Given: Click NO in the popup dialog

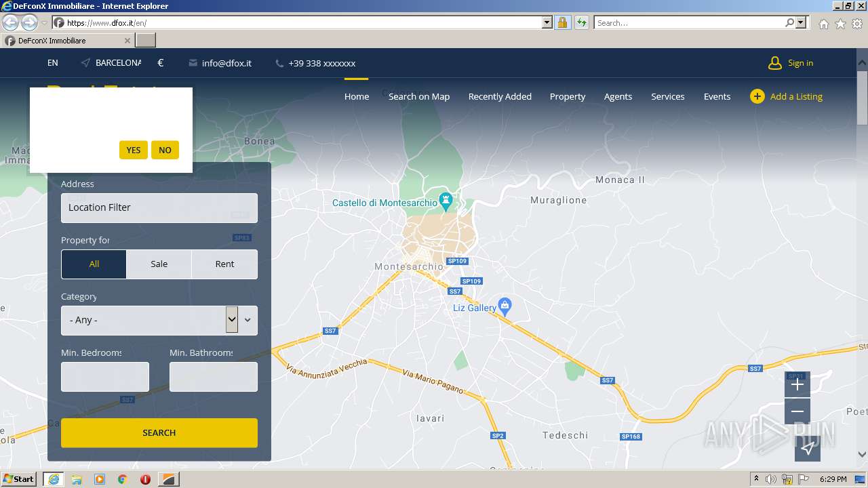Looking at the screenshot, I should 165,150.
